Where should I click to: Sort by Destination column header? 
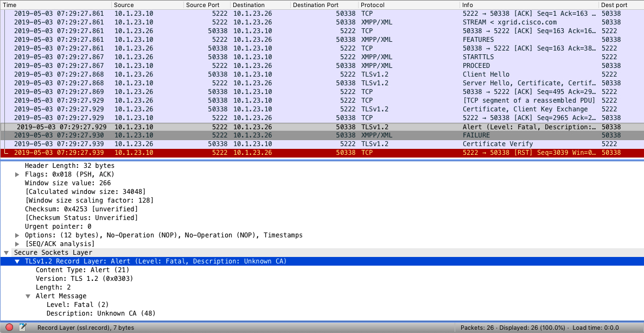click(260, 5)
